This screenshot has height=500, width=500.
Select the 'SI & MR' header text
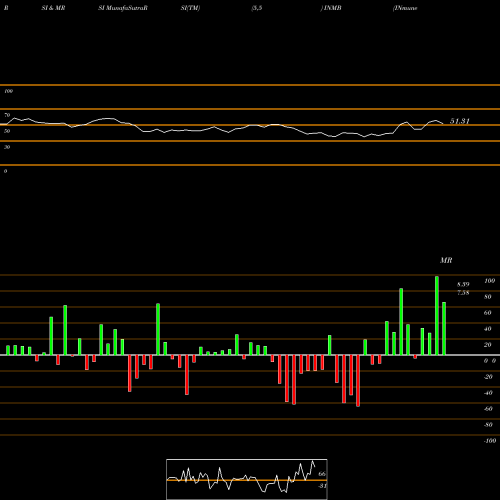click(53, 8)
